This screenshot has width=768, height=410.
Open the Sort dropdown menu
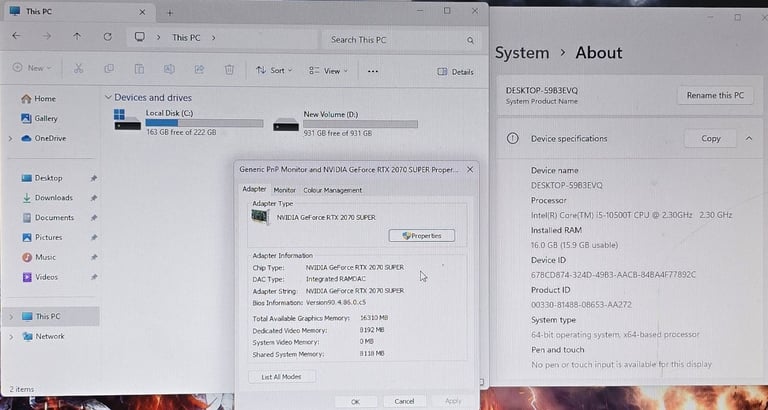(x=274, y=71)
